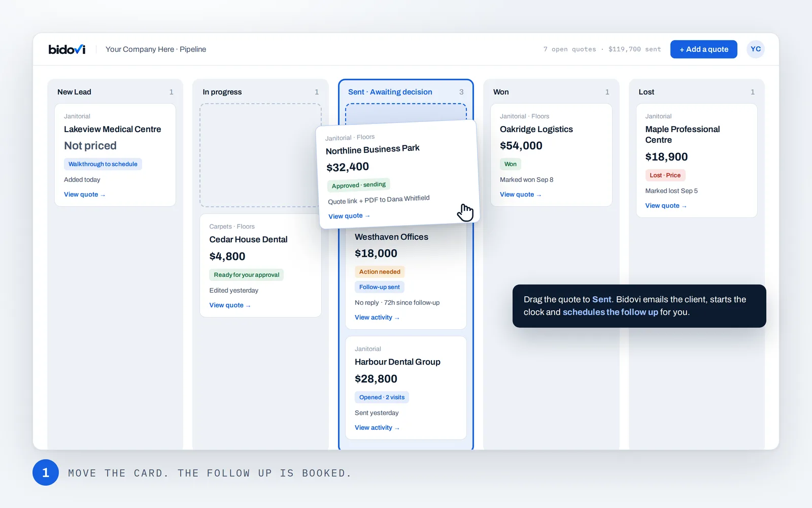Click the + Add a quote button
Viewport: 812px width, 508px height.
tap(703, 49)
